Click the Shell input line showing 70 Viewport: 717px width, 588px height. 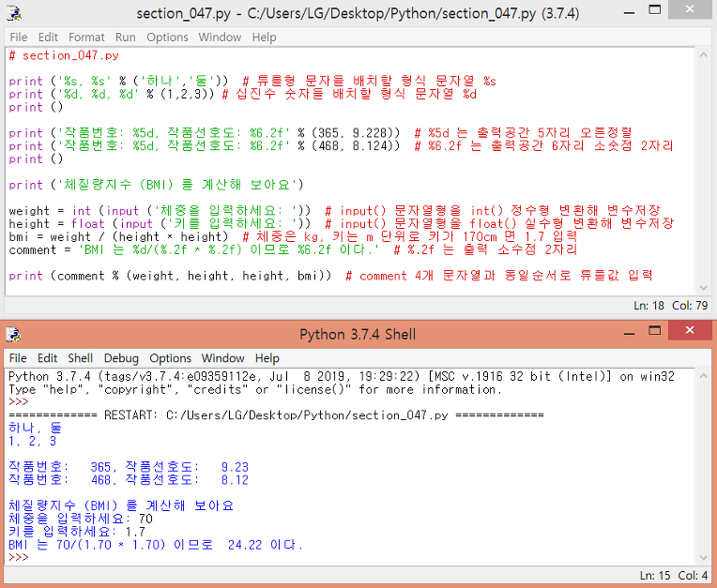point(81,519)
